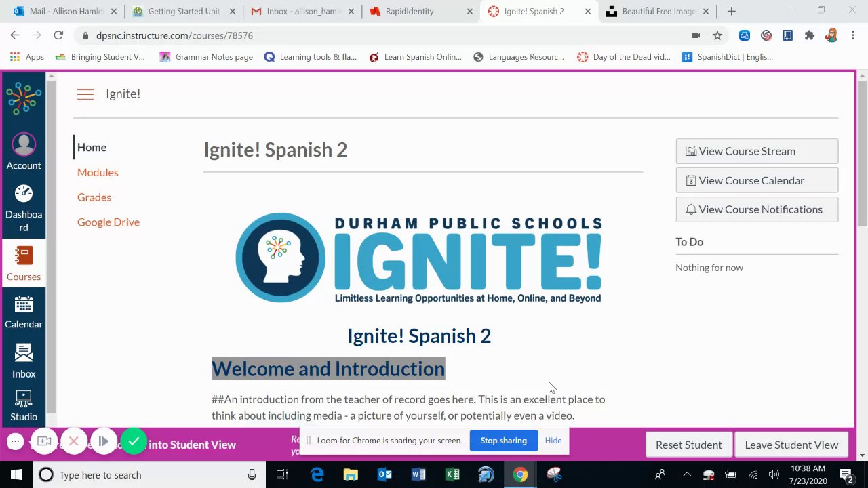The width and height of the screenshot is (868, 488).
Task: Open the Windows Start menu
Action: 16,474
